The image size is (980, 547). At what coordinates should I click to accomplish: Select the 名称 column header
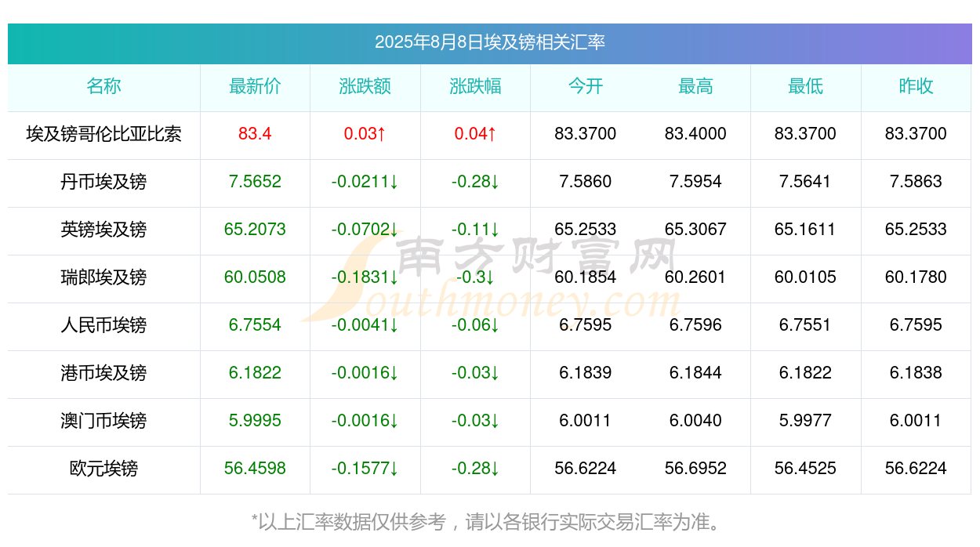tap(103, 86)
